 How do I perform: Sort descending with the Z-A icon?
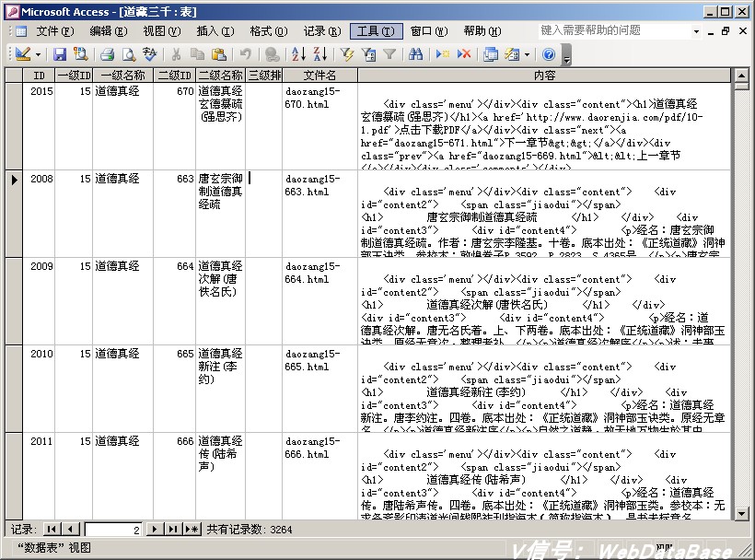(319, 54)
